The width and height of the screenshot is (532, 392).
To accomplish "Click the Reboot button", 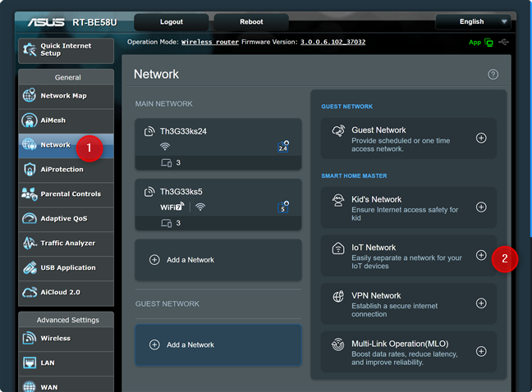I will [x=251, y=21].
